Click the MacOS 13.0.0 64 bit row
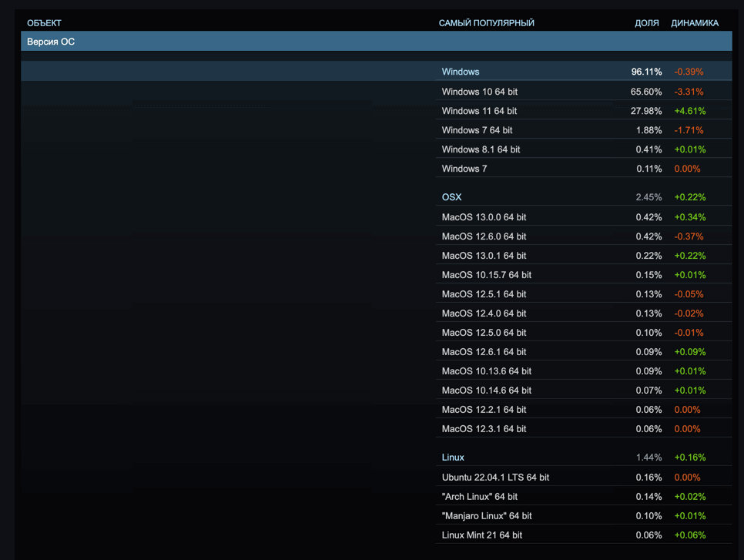This screenshot has width=744, height=560. pyautogui.click(x=584, y=217)
